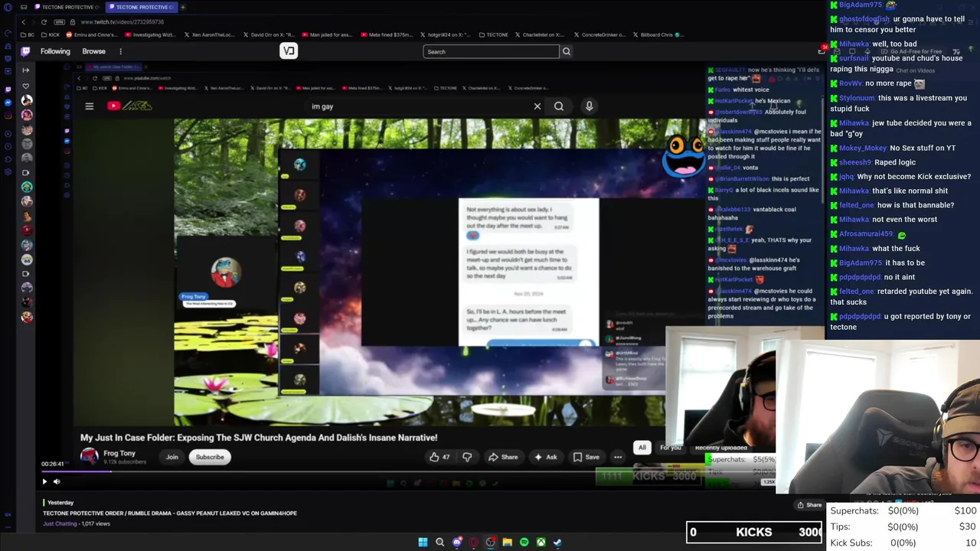The height and width of the screenshot is (551, 980).
Task: Click the Twitch Share button under the video
Action: (x=808, y=505)
